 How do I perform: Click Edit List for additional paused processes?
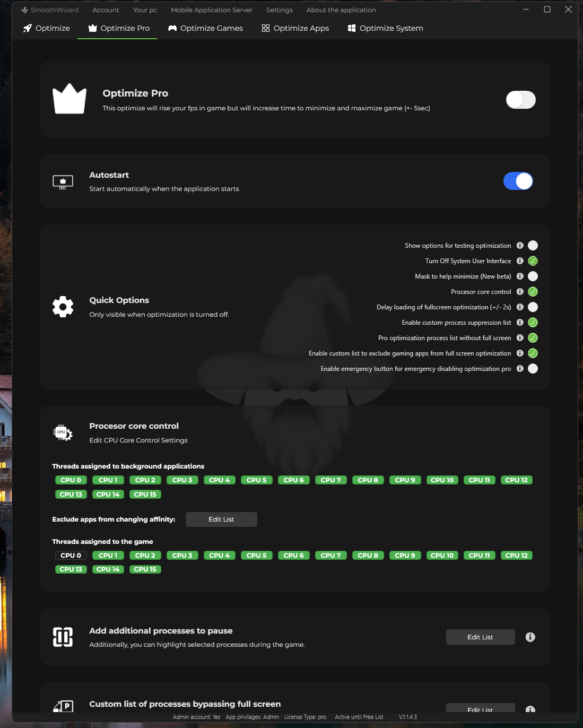[480, 637]
